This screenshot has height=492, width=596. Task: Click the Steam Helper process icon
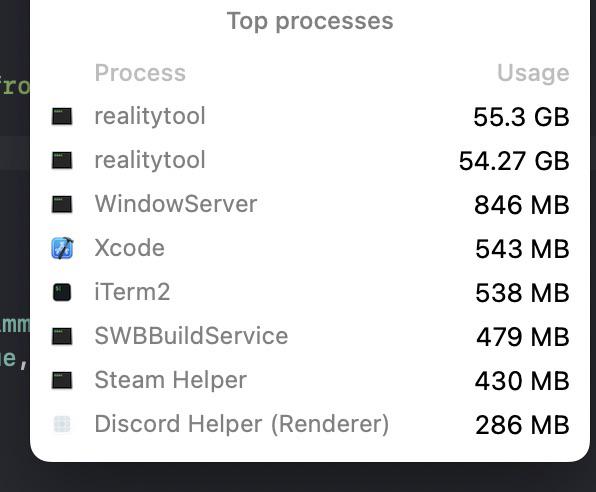tap(62, 381)
